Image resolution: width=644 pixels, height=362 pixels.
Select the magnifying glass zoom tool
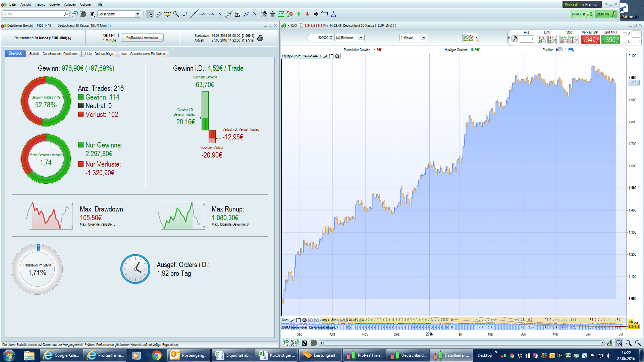coord(176,14)
